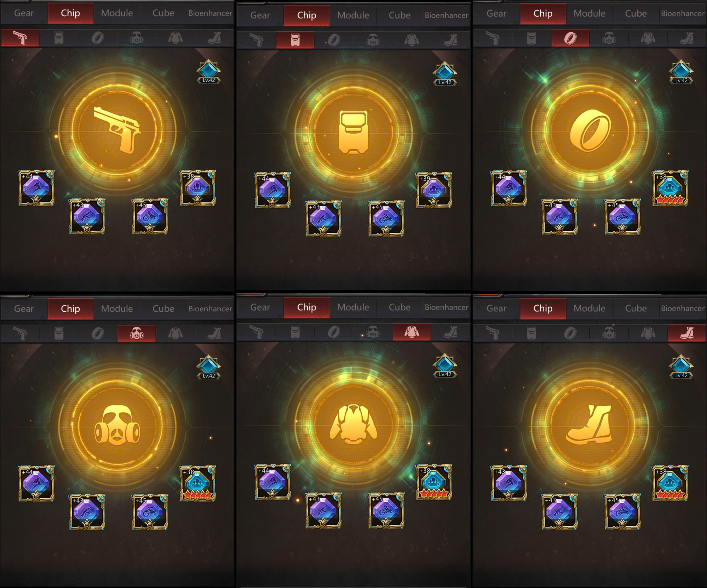The image size is (707, 588).
Task: Click the large golden boot emblem
Action: click(x=590, y=426)
